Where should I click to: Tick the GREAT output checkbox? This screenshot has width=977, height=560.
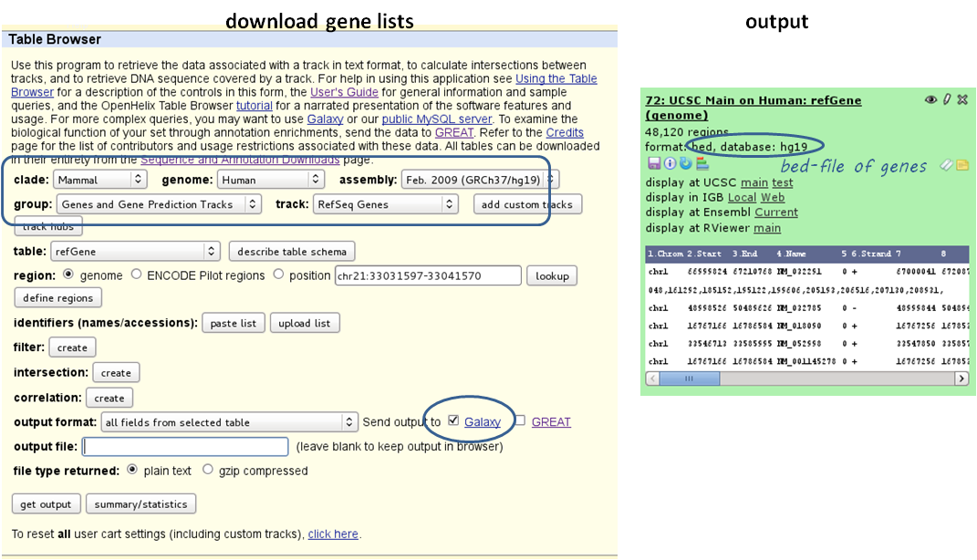[520, 420]
